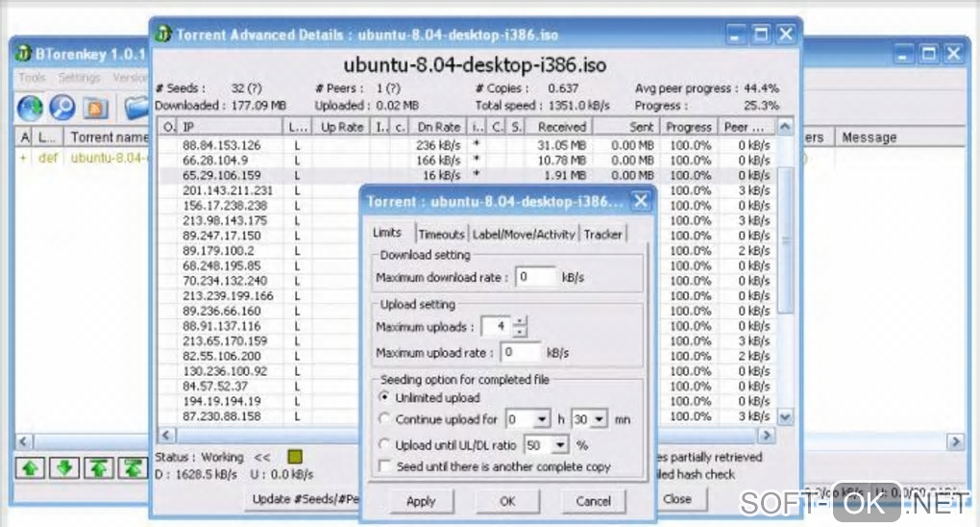Select peer row 88.84.153.126
Image resolution: width=980 pixels, height=527 pixels.
point(466,144)
